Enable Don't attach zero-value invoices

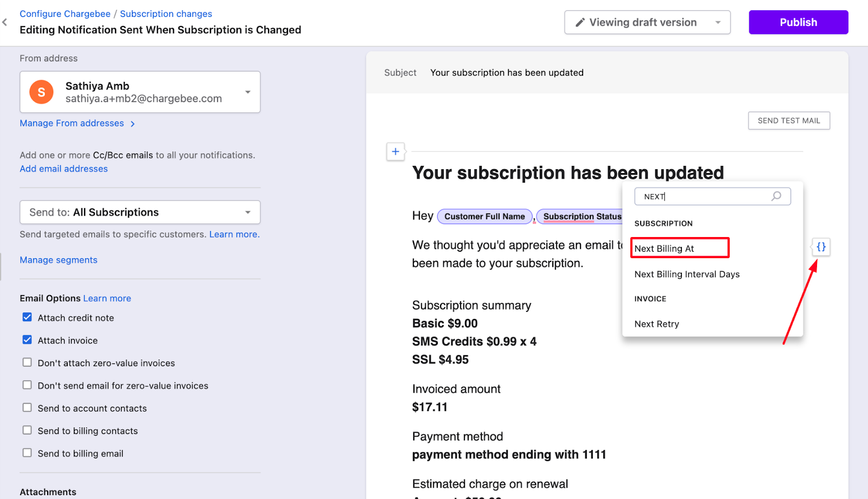tap(27, 362)
